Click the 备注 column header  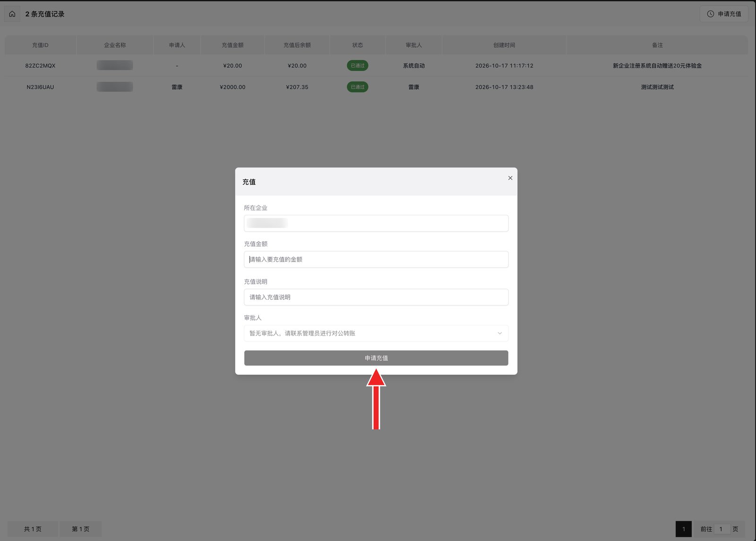[657, 45]
